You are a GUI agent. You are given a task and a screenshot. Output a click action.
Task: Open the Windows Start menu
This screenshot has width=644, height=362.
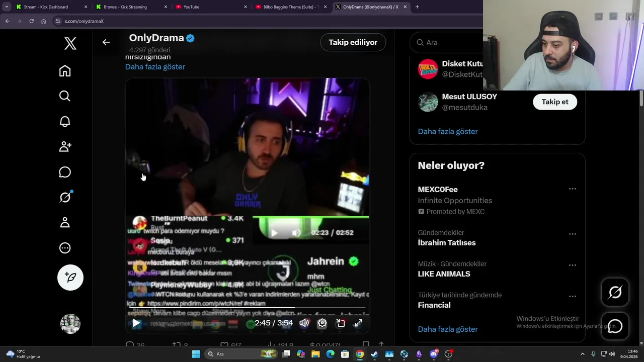coord(196,354)
